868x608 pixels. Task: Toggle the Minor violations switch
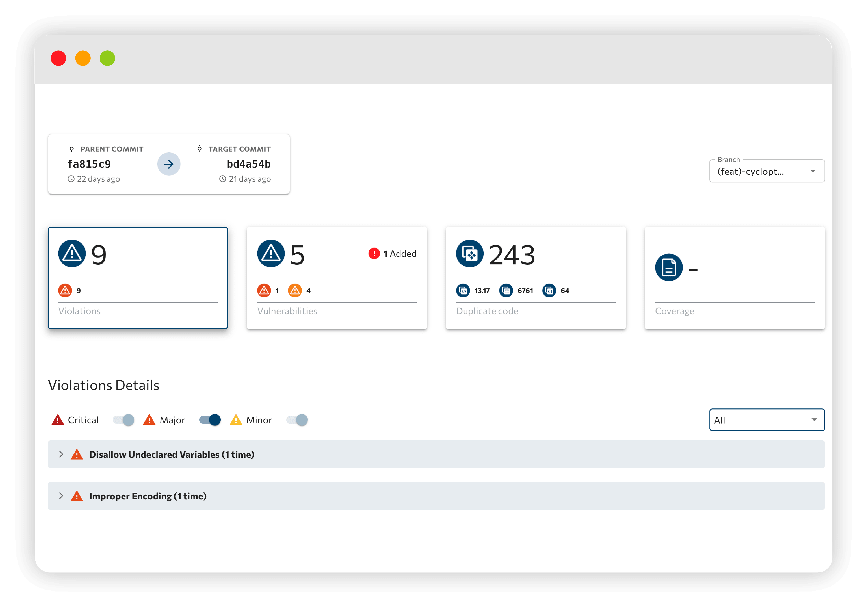tap(297, 420)
